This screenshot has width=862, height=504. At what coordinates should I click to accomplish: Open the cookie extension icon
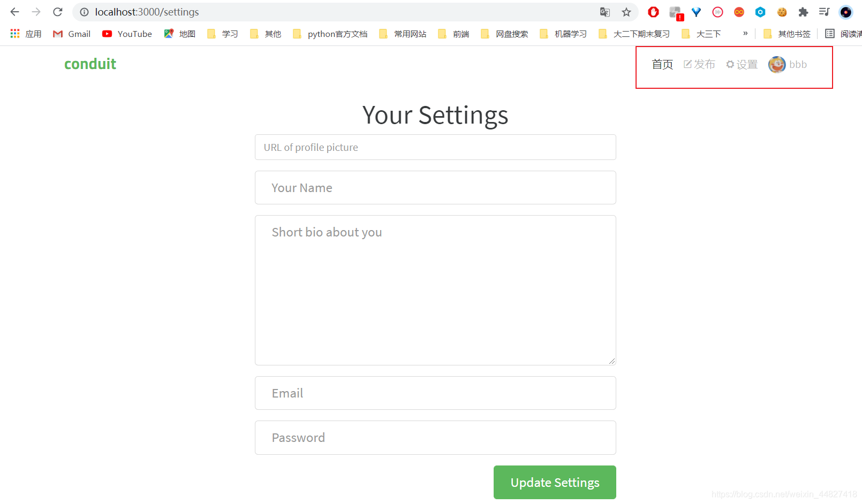pos(782,12)
